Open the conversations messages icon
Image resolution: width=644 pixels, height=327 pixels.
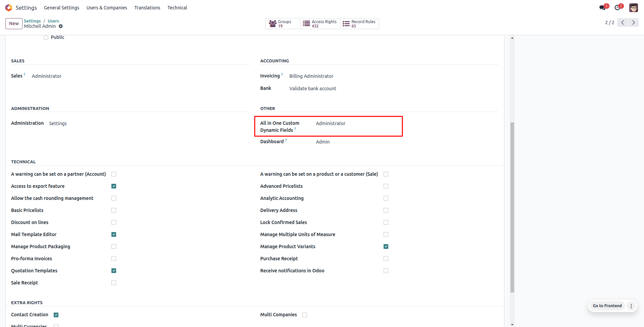pyautogui.click(x=603, y=8)
